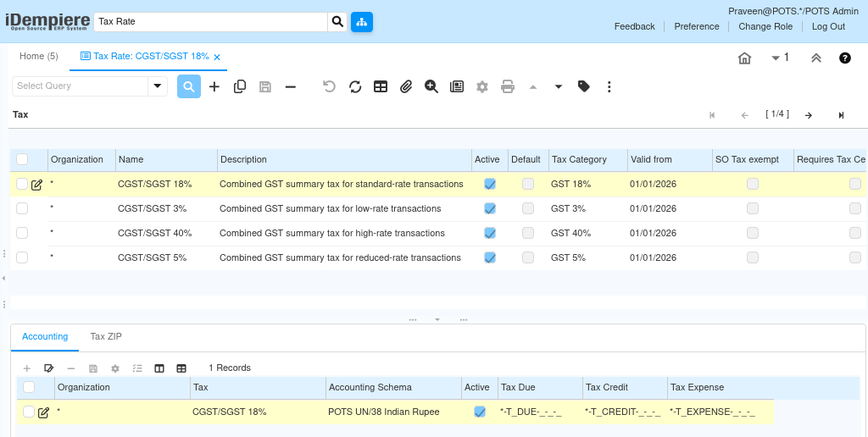Toggle grid icon in Accounting tab toolbar

pos(181,368)
